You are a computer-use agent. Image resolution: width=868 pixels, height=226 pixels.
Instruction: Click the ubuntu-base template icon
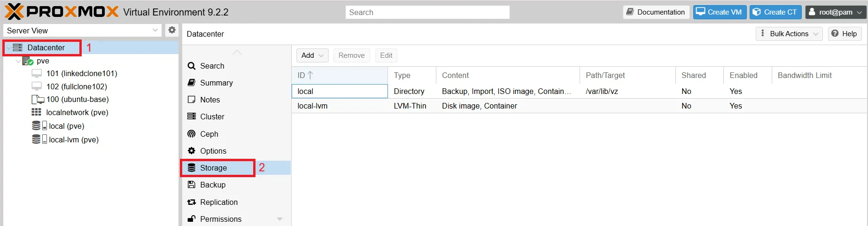(38, 100)
